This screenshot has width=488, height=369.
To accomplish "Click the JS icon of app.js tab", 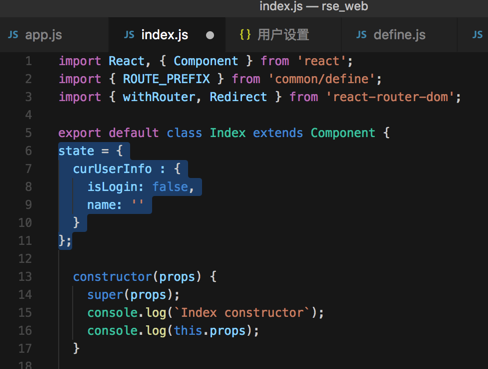I will coord(13,35).
